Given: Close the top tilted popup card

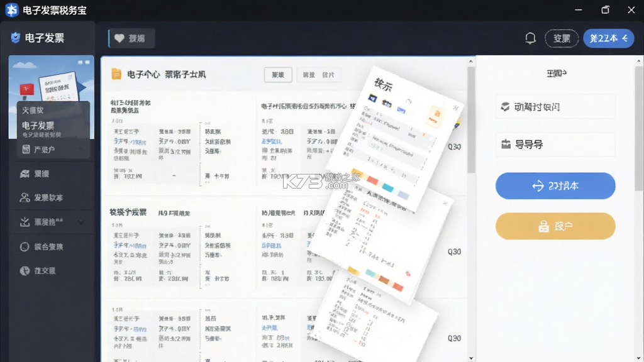Looking at the screenshot, I should click(455, 107).
